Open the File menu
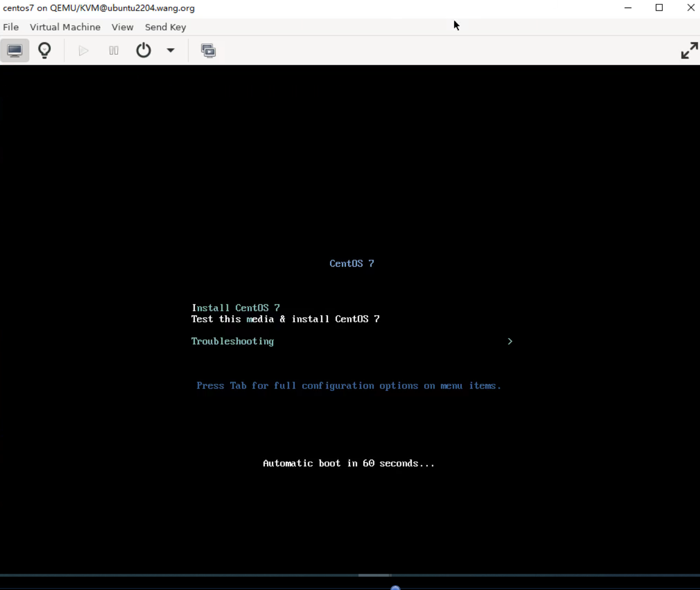The height and width of the screenshot is (590, 700). click(x=11, y=27)
